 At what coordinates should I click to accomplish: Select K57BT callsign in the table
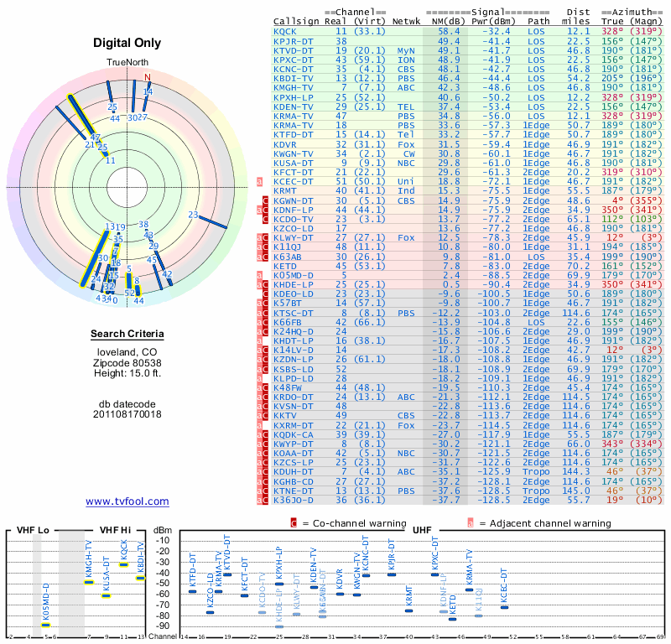[x=288, y=304]
